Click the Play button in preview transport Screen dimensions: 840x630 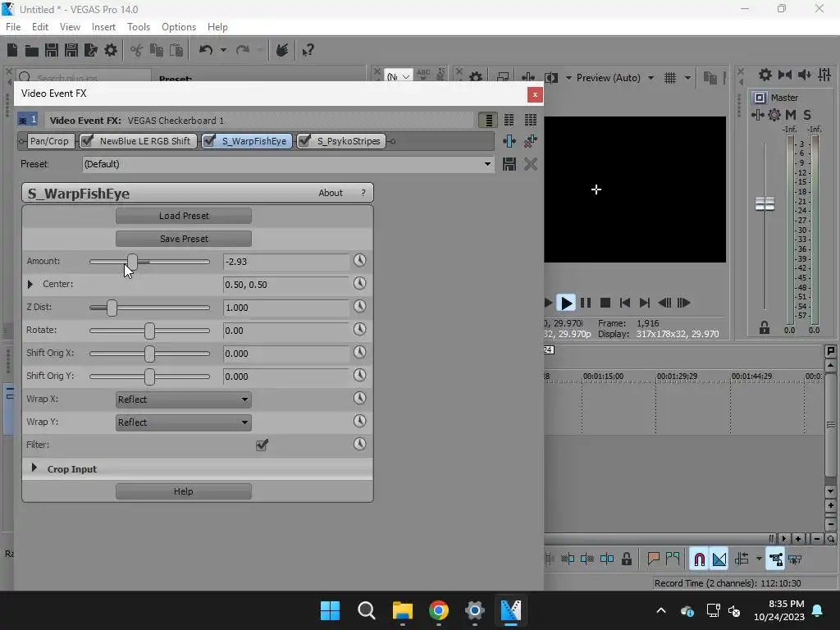[566, 303]
